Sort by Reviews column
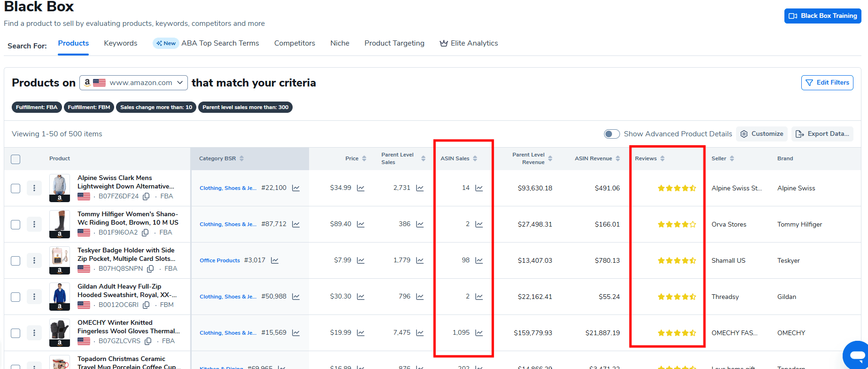Viewport: 868px width, 369px height. (x=662, y=158)
